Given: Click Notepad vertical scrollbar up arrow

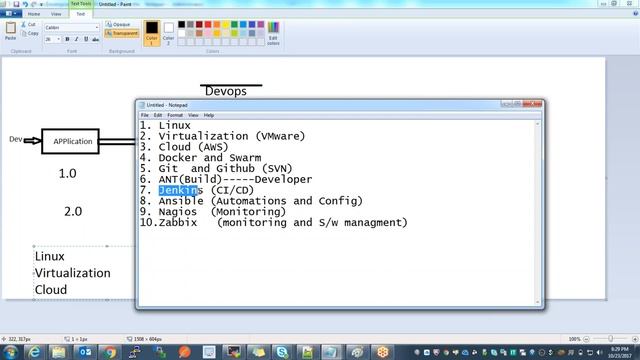Looking at the screenshot, I should coord(538,124).
